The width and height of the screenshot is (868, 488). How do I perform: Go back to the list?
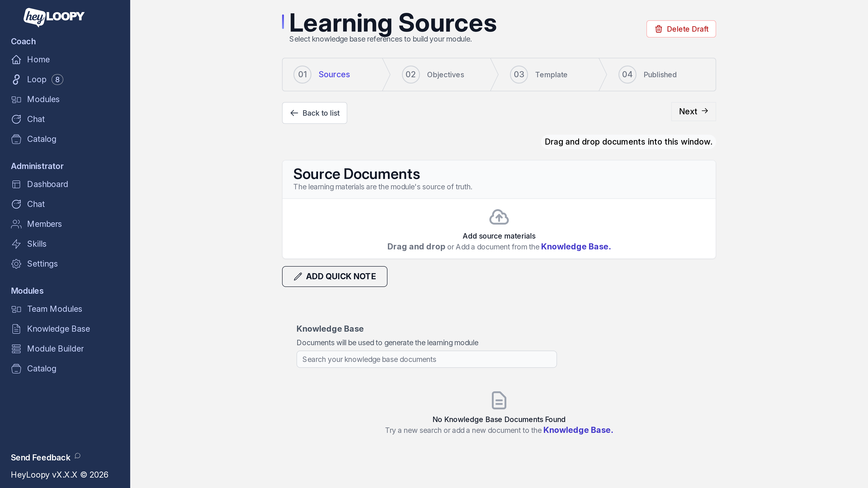click(314, 113)
